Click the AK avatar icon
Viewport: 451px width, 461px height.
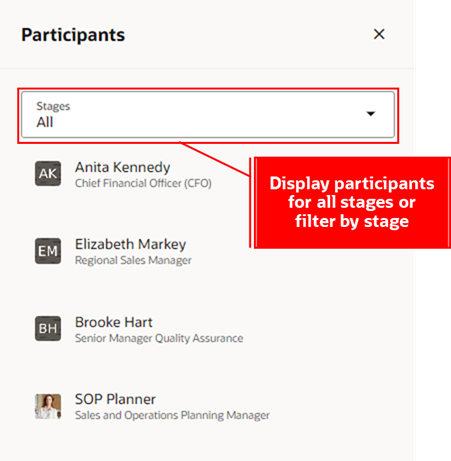click(x=48, y=174)
